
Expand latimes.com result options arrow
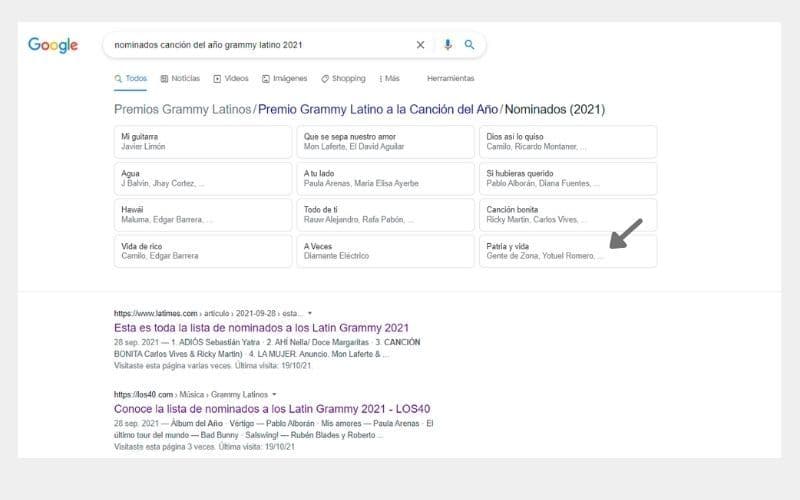pyautogui.click(x=310, y=313)
